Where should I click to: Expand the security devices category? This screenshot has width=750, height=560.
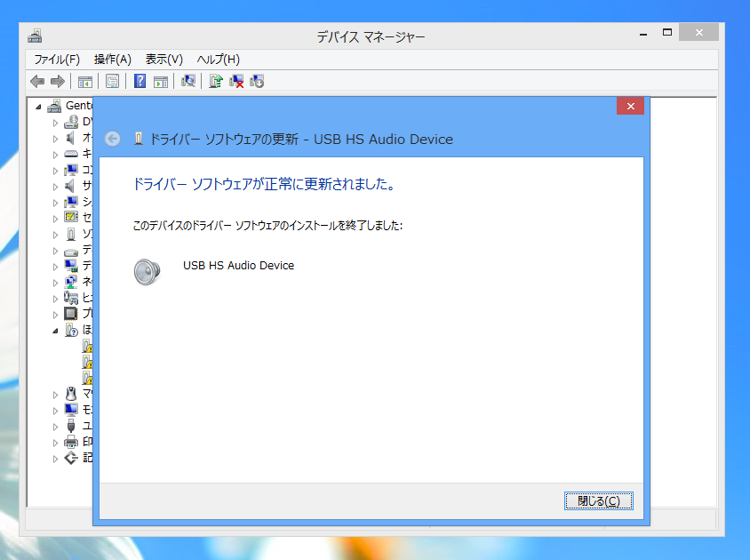pyautogui.click(x=55, y=219)
